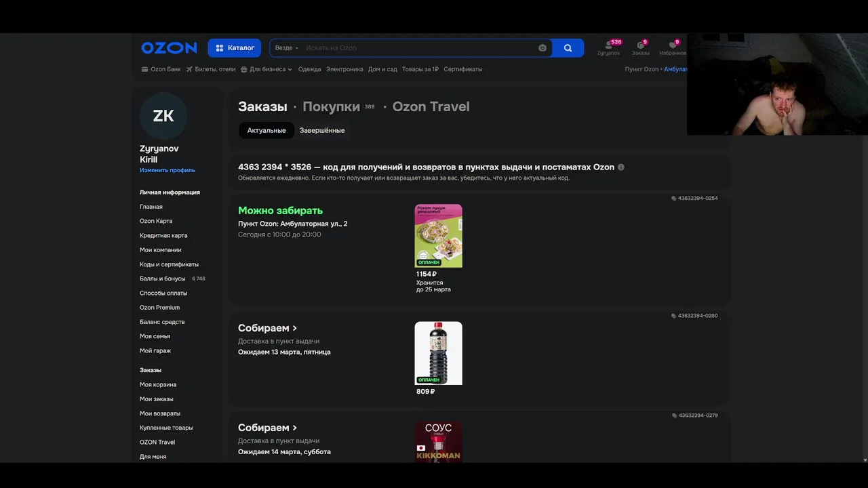868x488 pixels.
Task: Open camera image search icon
Action: 542,48
